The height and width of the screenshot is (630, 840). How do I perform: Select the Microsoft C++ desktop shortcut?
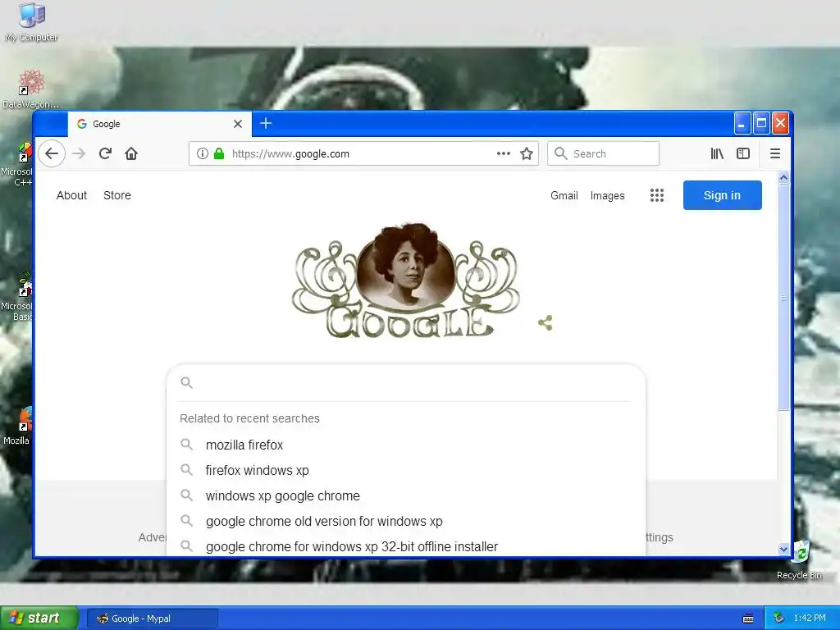coord(16,164)
